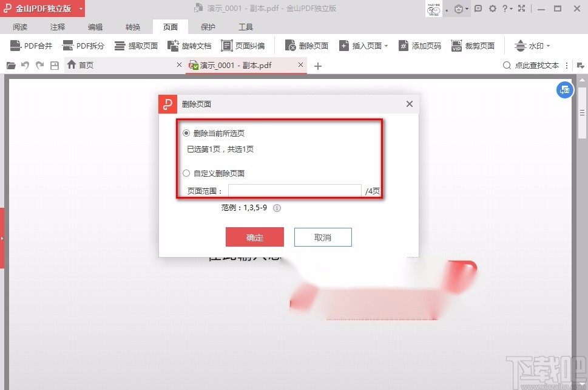Open the 页面纠偏 page deskew tool

244,45
